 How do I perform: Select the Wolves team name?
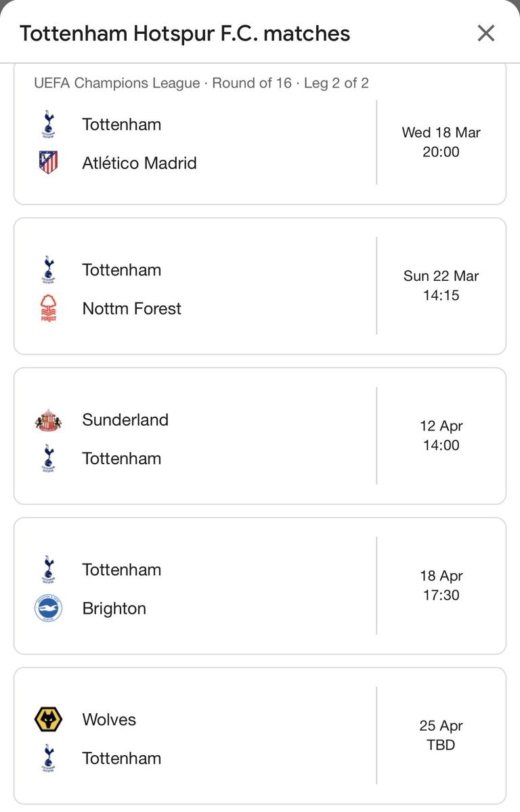pos(109,719)
